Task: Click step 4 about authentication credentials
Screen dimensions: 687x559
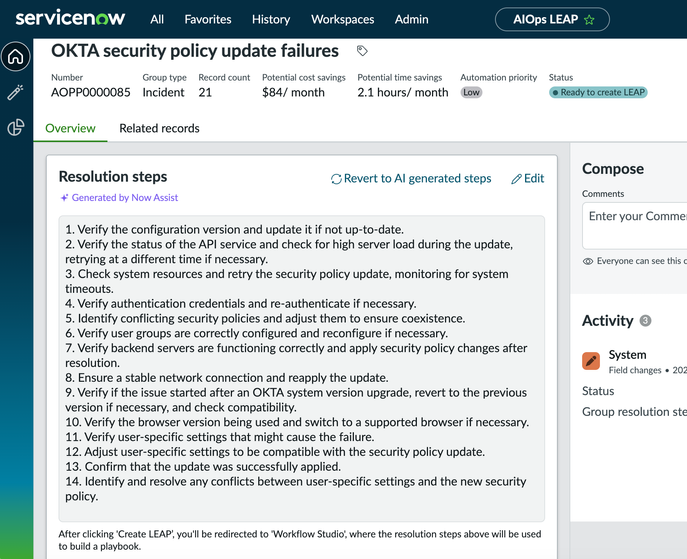Action: pos(241,304)
